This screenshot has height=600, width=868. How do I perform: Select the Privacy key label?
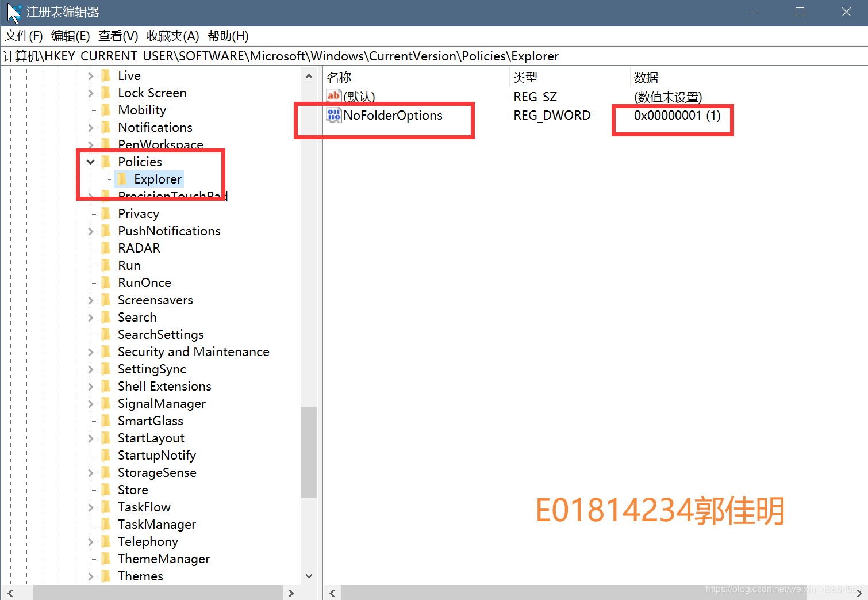(x=139, y=214)
